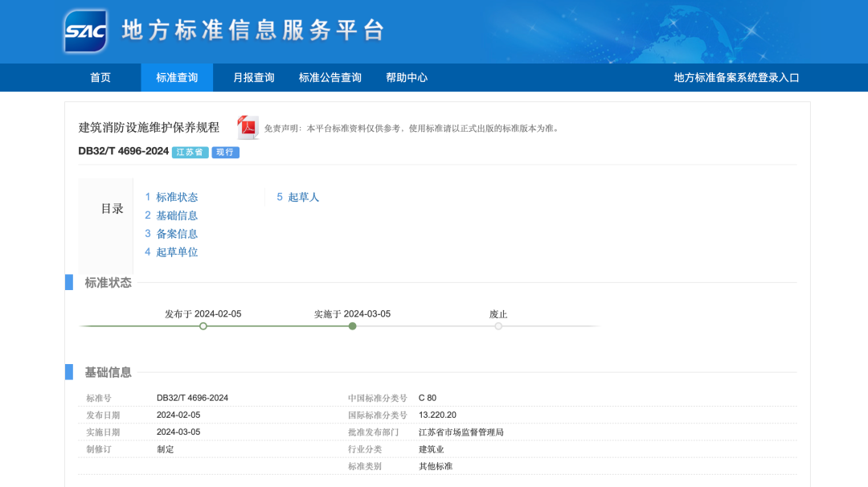Open the 帮助中心 nav tab
The width and height of the screenshot is (868, 487).
point(407,77)
